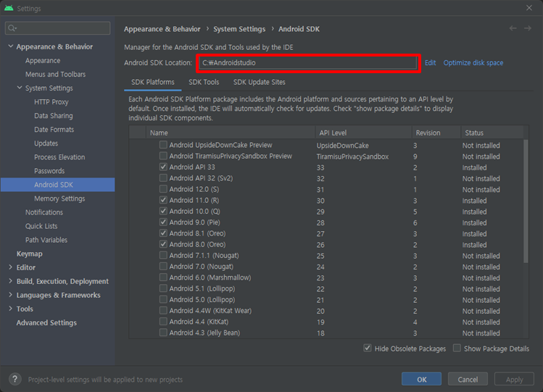
Task: Open Menus and Toolbars settings
Action: click(x=55, y=74)
